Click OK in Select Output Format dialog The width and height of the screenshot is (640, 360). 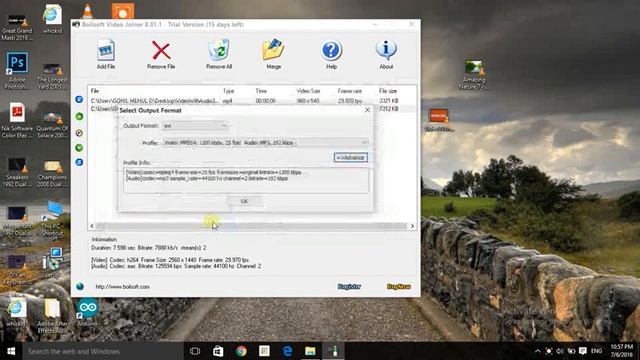[244, 201]
